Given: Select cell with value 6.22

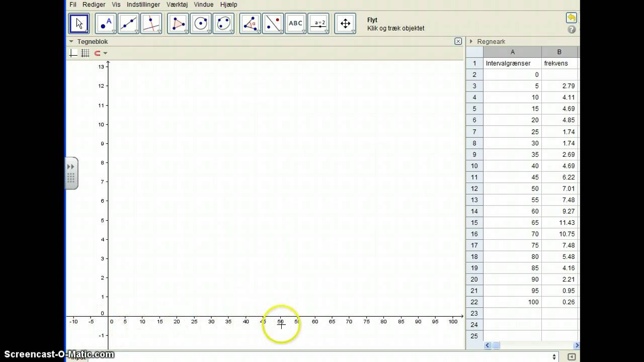Looking at the screenshot, I should 559,177.
